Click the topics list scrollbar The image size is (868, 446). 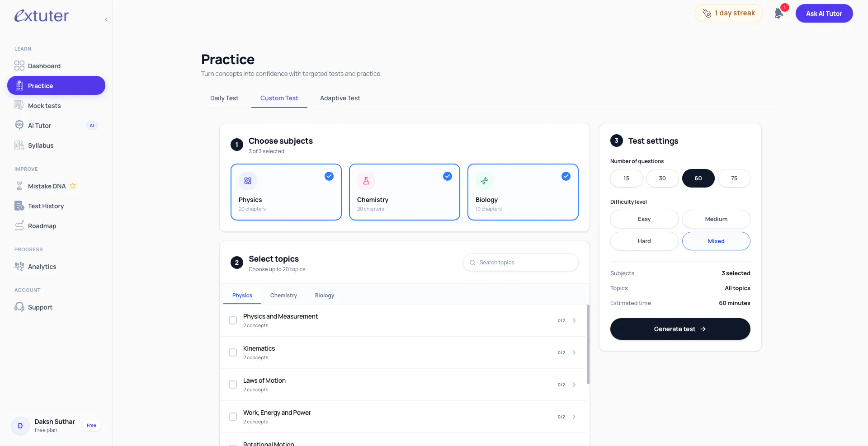[588, 344]
